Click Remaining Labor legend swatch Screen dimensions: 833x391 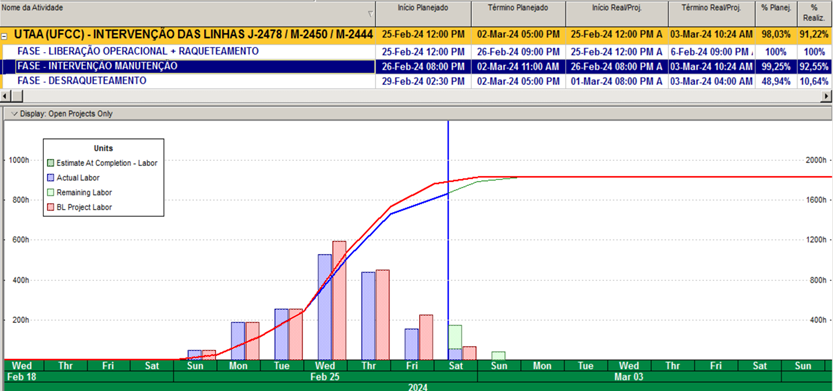50,192
